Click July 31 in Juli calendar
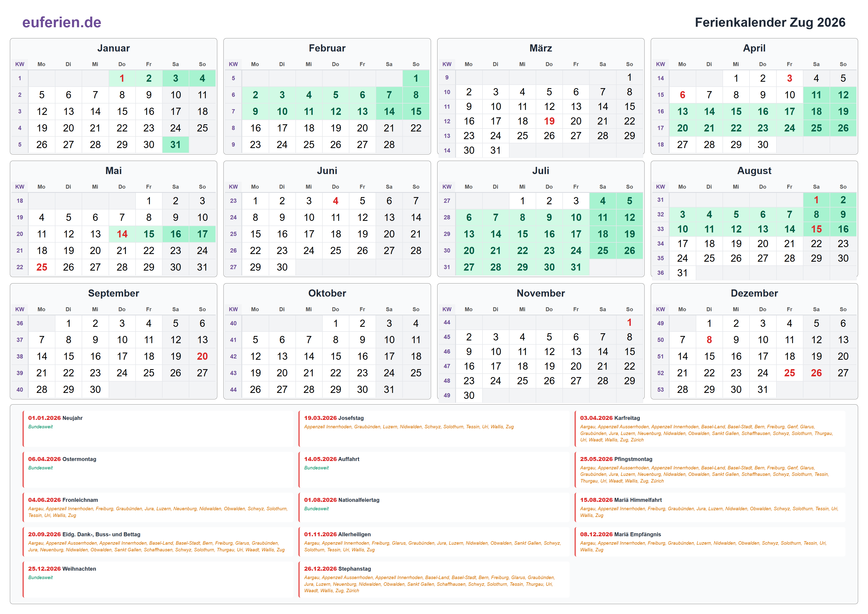868x614 pixels. pos(576,267)
